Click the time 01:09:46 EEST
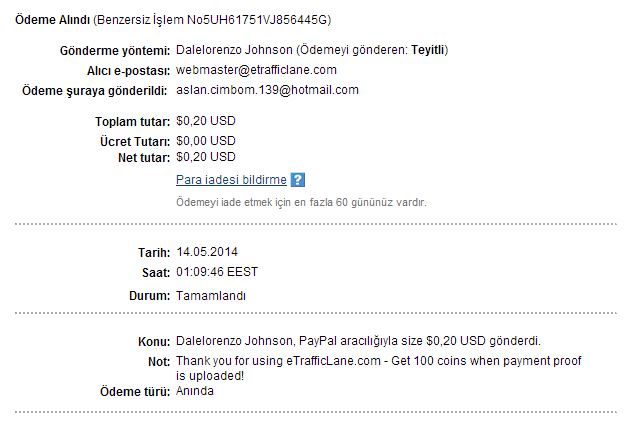 click(x=217, y=272)
